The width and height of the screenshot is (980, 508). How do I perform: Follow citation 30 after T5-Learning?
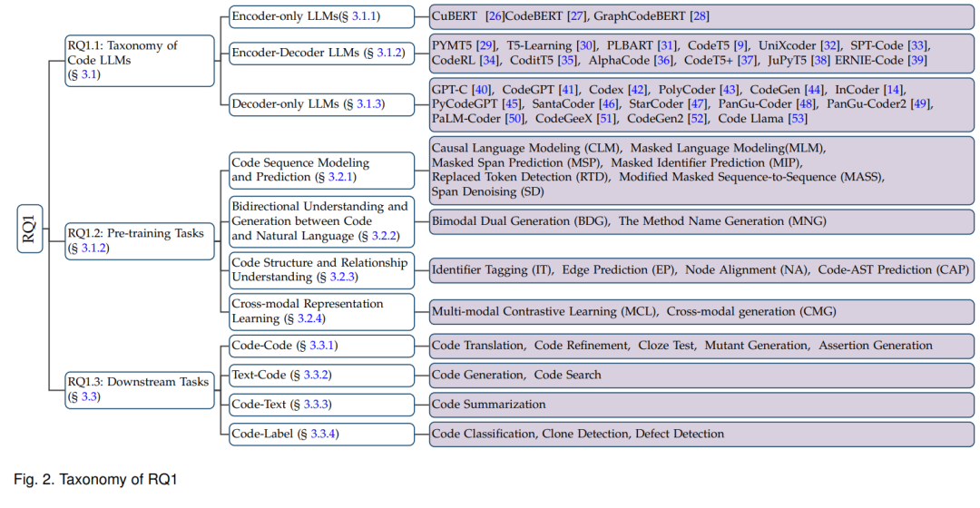pos(585,45)
